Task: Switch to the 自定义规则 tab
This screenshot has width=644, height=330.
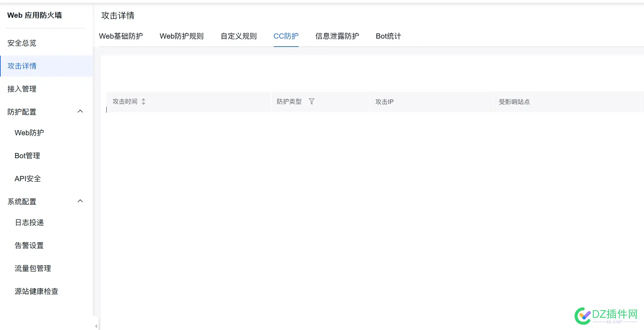Action: click(x=238, y=36)
